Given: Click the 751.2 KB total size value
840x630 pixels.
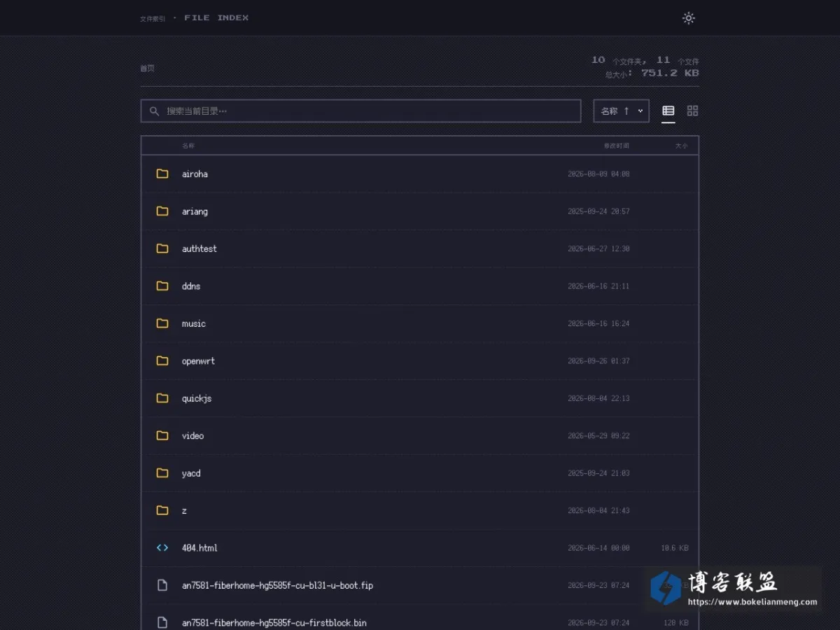Looking at the screenshot, I should [670, 73].
